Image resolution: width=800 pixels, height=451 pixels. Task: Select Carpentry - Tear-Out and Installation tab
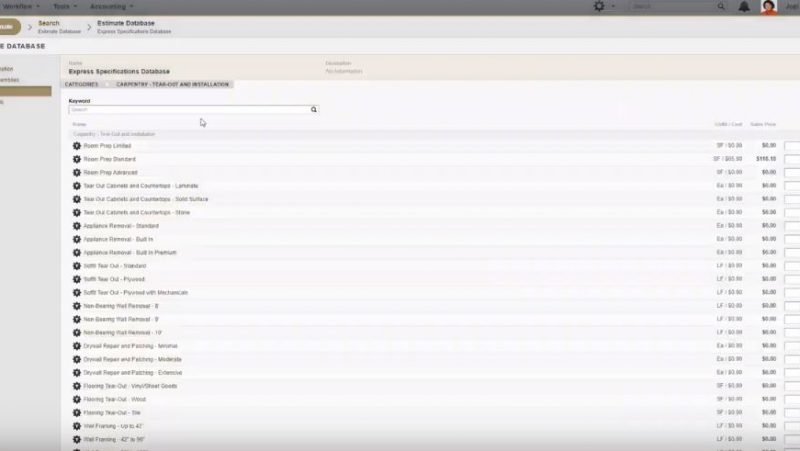172,84
